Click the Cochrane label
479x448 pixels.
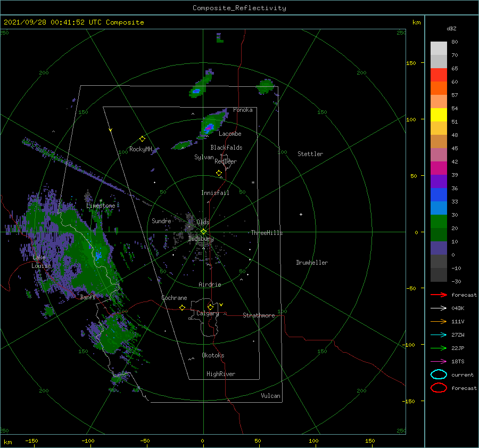[x=174, y=298]
